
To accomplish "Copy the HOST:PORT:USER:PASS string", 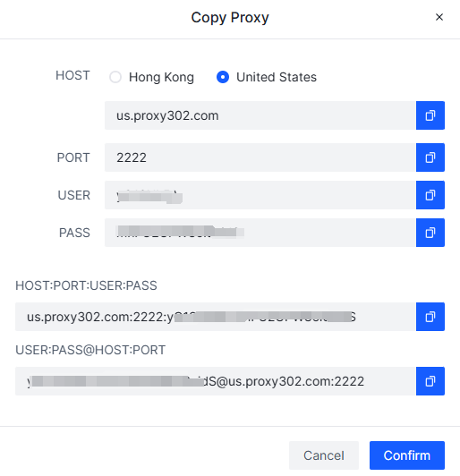I will [x=430, y=317].
